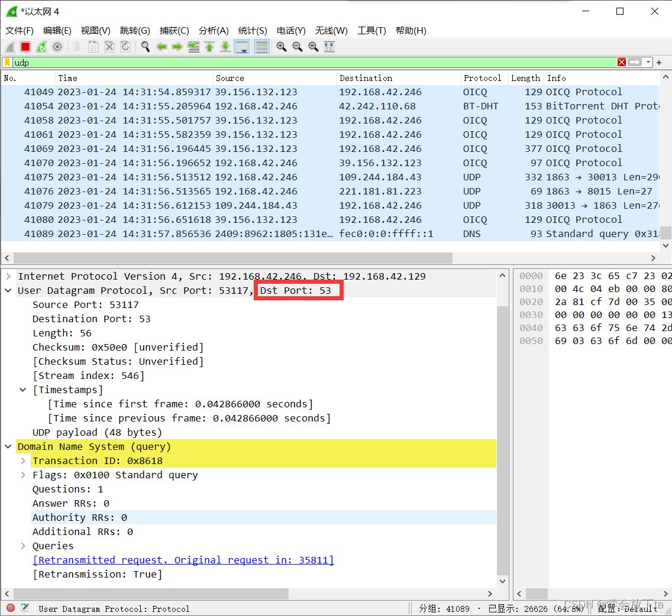
Task: Select packet 41054 BT-DHT row
Action: tap(330, 106)
